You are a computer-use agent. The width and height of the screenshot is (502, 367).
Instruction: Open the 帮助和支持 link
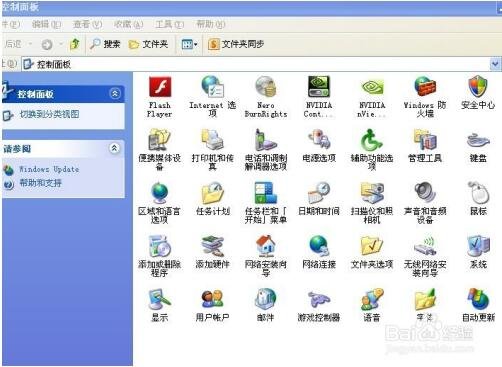pos(40,183)
